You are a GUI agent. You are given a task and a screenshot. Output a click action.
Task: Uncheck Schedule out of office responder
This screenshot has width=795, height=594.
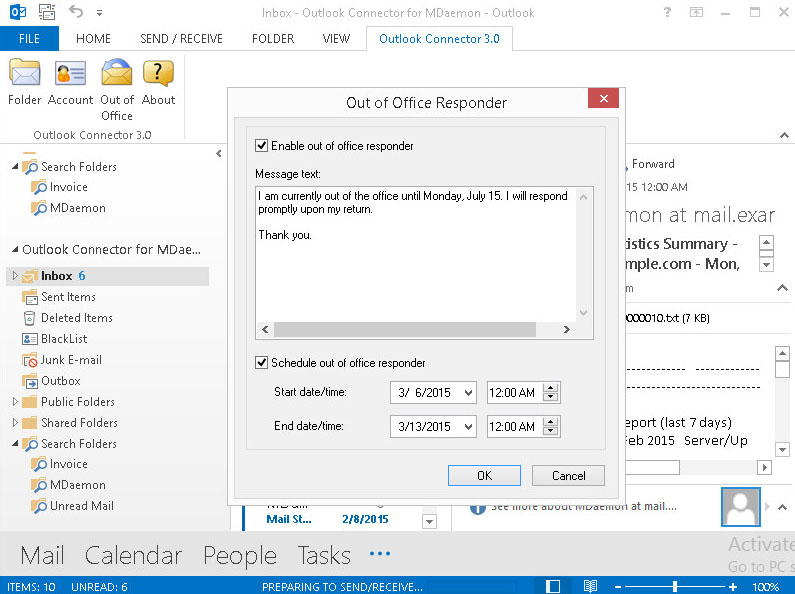click(x=262, y=363)
